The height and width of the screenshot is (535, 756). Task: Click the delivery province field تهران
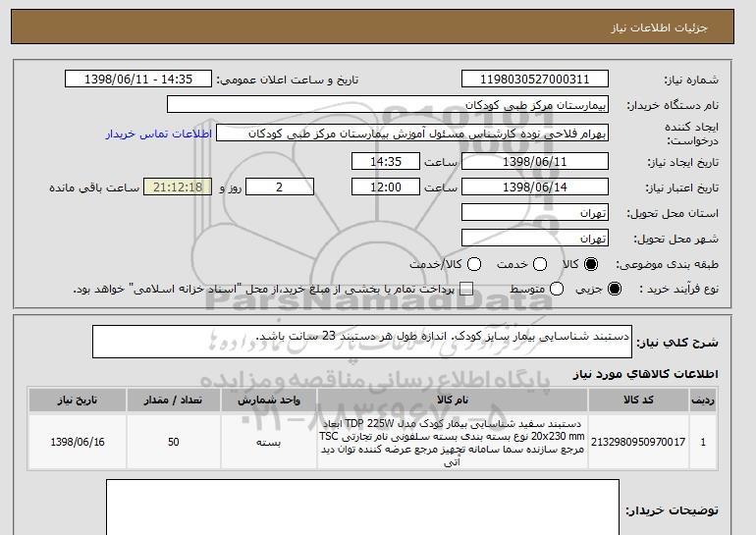point(535,213)
